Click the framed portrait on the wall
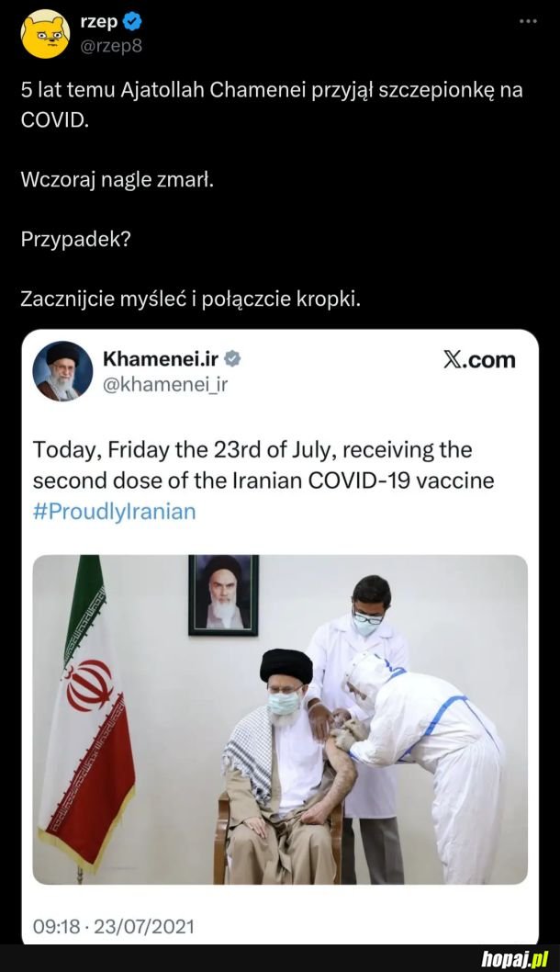 tap(223, 595)
